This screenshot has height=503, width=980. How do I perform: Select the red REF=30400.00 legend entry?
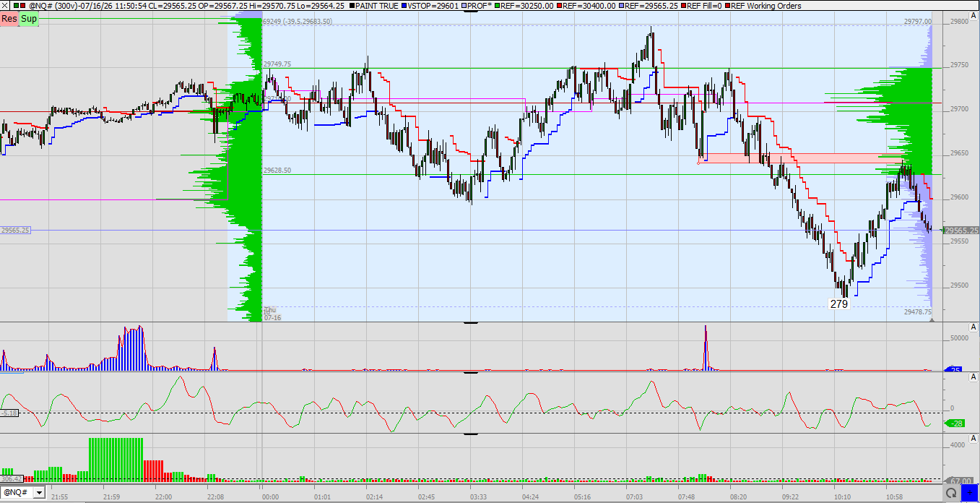click(x=587, y=5)
